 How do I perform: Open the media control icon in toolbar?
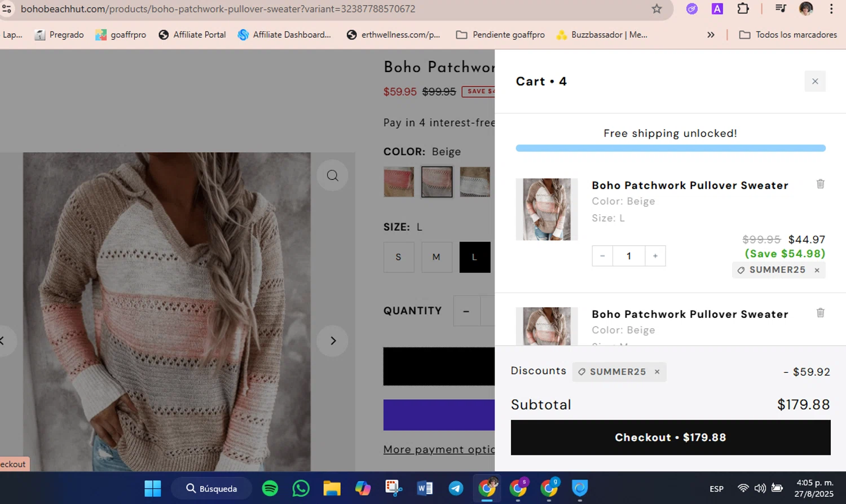coord(781,8)
